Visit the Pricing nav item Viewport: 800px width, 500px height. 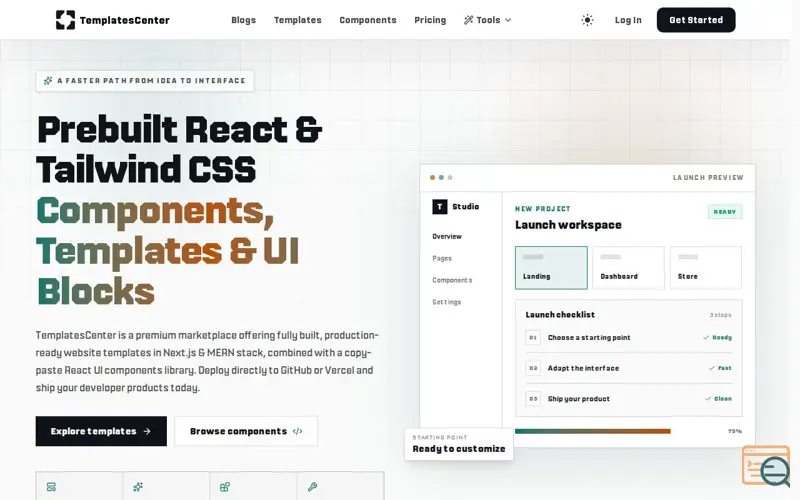click(430, 20)
